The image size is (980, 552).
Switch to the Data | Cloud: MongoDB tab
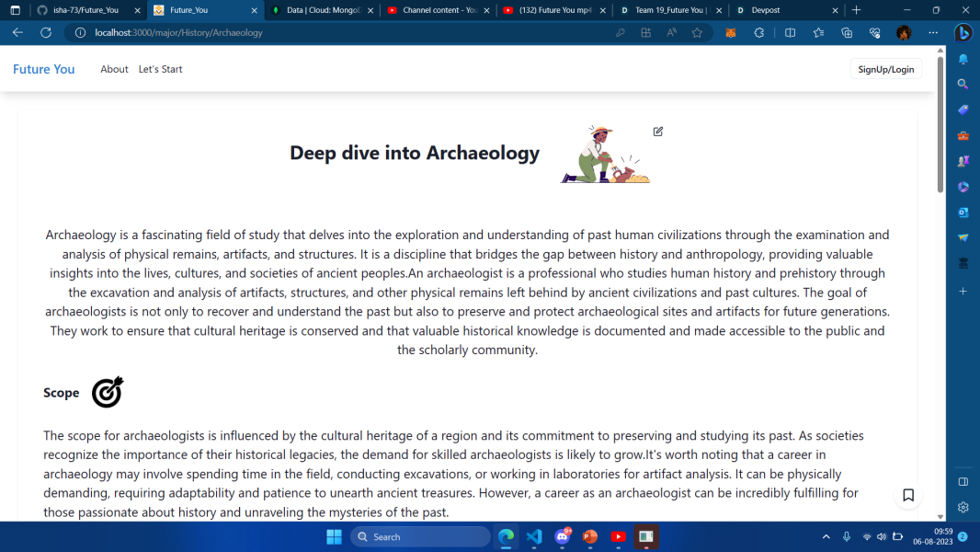click(322, 10)
